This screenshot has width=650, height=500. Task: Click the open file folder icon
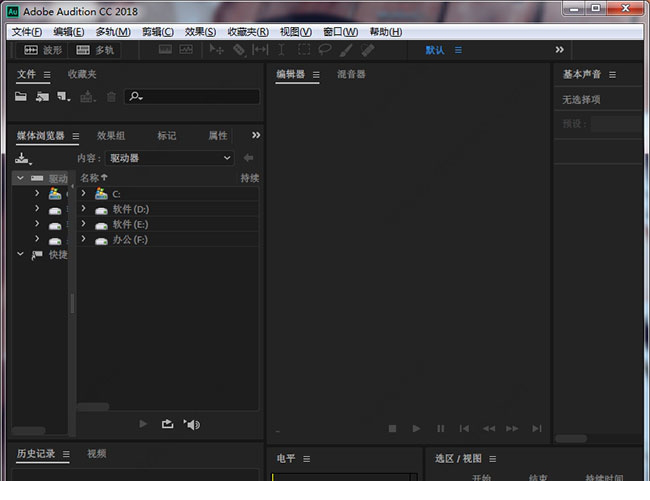tap(21, 97)
